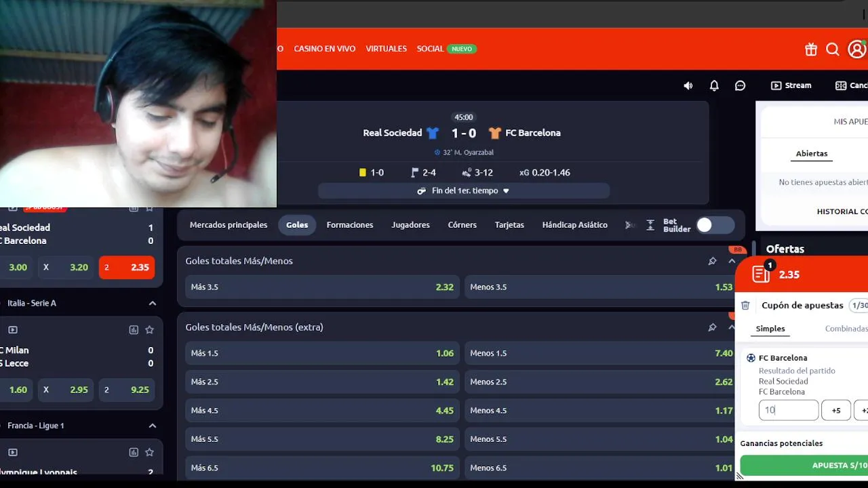The height and width of the screenshot is (488, 868).
Task: Clear bet slip with the trash icon
Action: 745,306
